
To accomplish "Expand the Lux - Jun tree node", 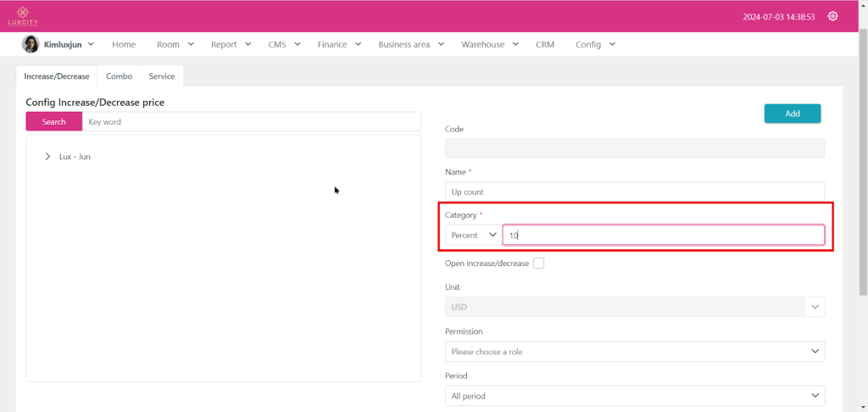I will 47,157.
